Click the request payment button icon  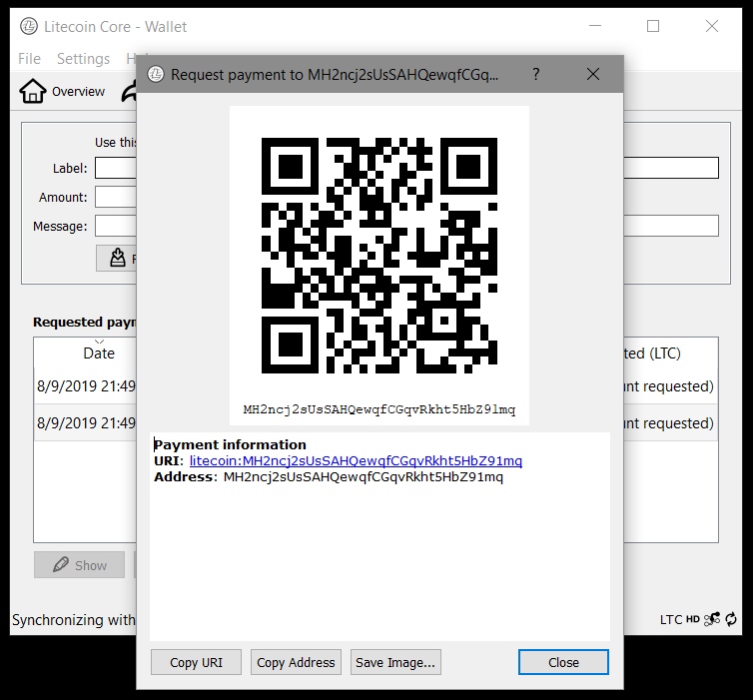pyautogui.click(x=118, y=258)
